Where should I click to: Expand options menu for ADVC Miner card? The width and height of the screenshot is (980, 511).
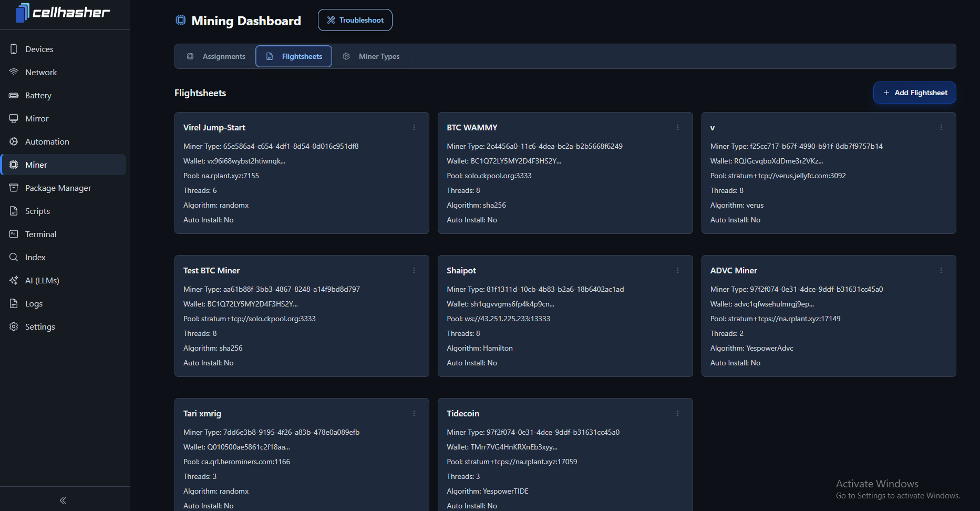pos(941,270)
